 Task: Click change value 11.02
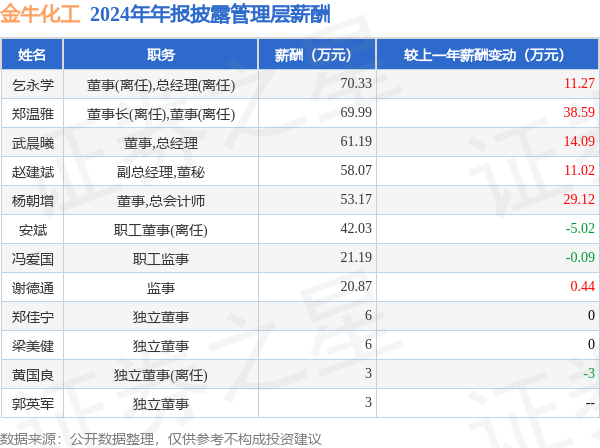[579, 170]
